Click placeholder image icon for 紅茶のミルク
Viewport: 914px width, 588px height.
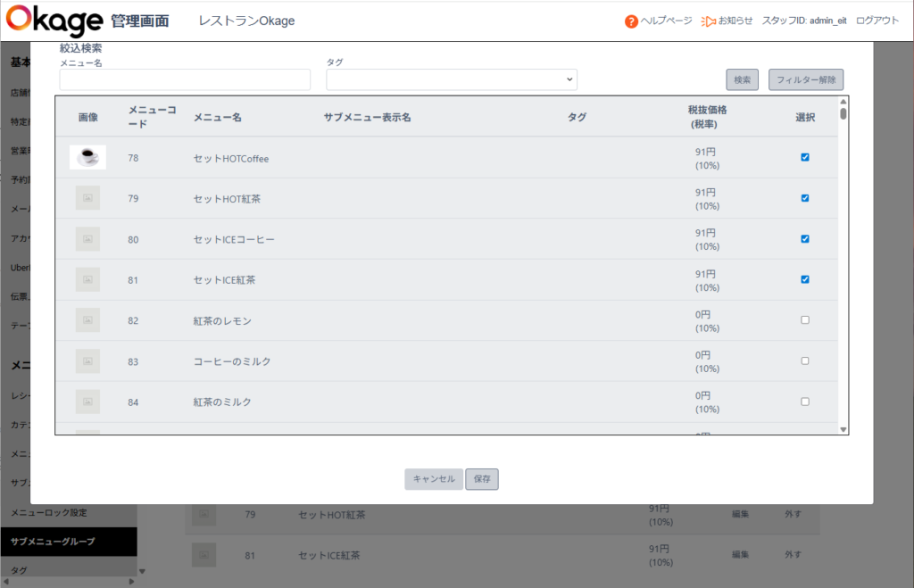[x=88, y=402]
